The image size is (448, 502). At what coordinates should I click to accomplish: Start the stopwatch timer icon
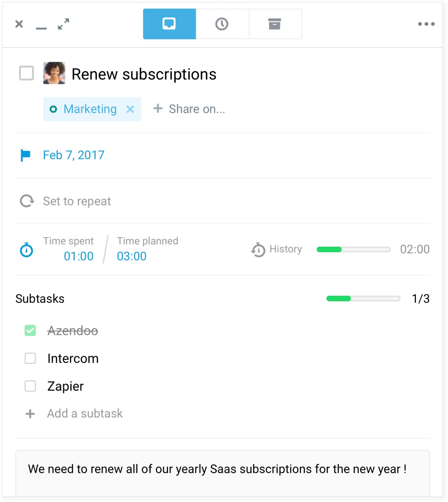pos(27,250)
